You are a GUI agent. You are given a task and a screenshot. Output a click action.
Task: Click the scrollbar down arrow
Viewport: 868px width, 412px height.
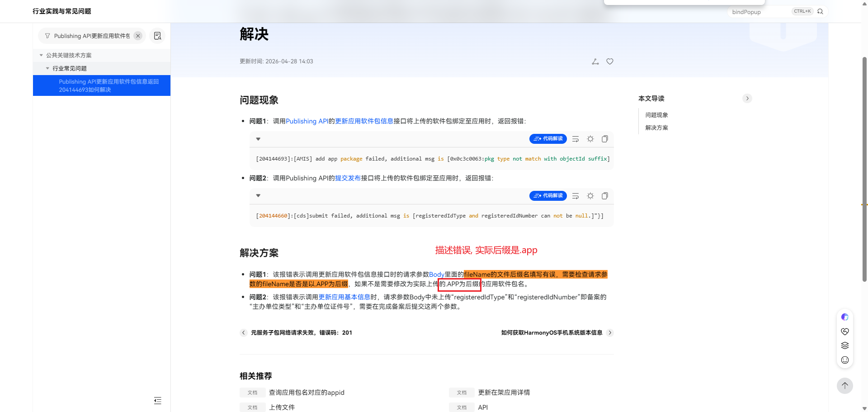864,408
